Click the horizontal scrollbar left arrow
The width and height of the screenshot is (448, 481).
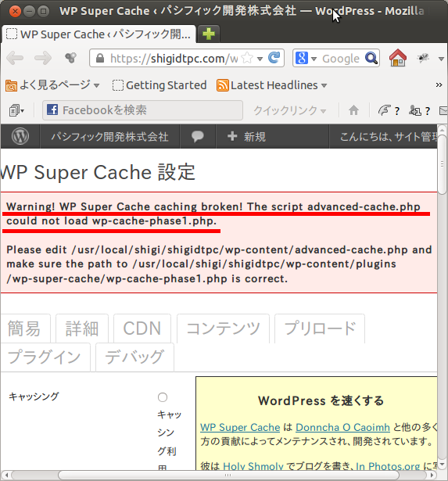[6, 476]
